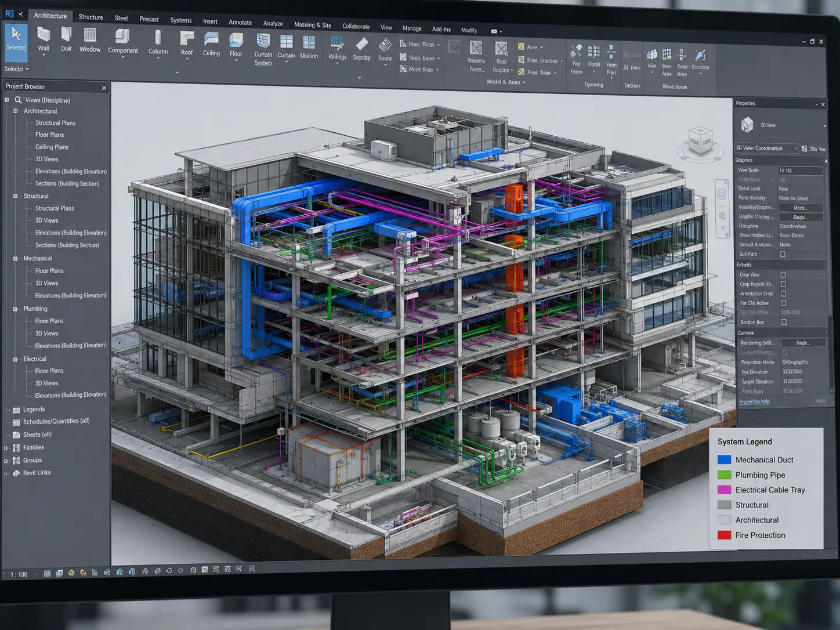Select the Column tool icon
Screen dimensions: 840x630
coord(158,38)
